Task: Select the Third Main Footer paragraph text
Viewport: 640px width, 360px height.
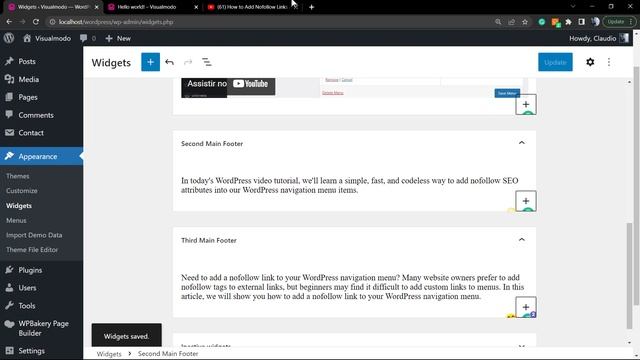Action: point(352,287)
